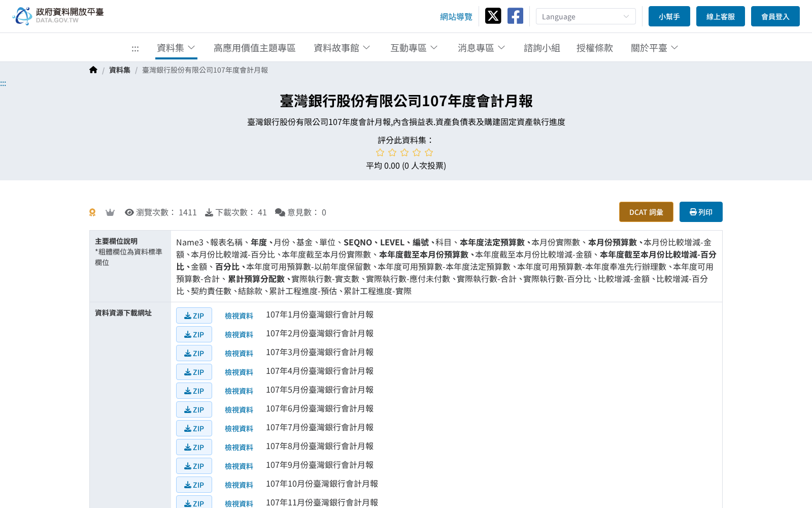
Task: Open the Language dropdown
Action: pos(586,16)
